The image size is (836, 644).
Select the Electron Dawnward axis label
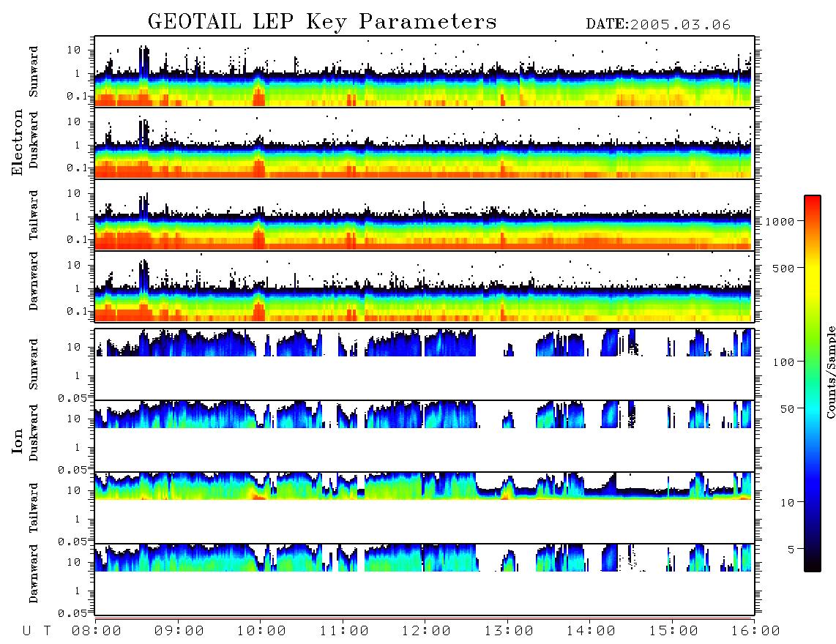[x=34, y=282]
